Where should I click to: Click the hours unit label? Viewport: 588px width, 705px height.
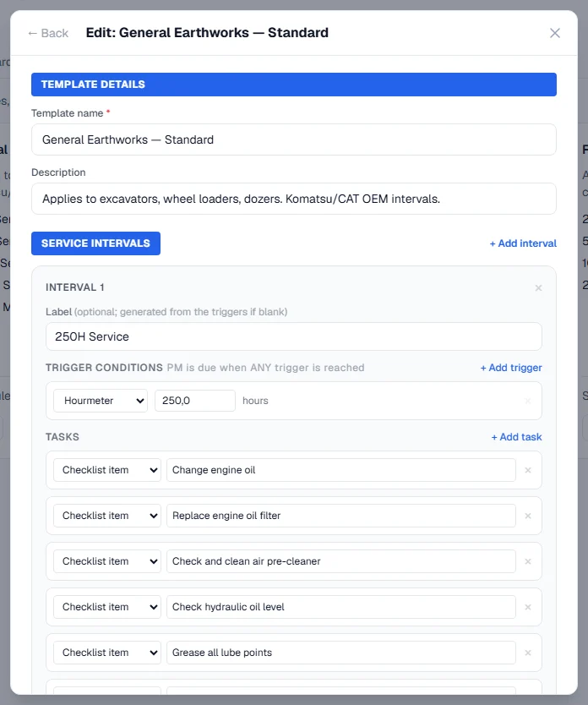tap(255, 401)
